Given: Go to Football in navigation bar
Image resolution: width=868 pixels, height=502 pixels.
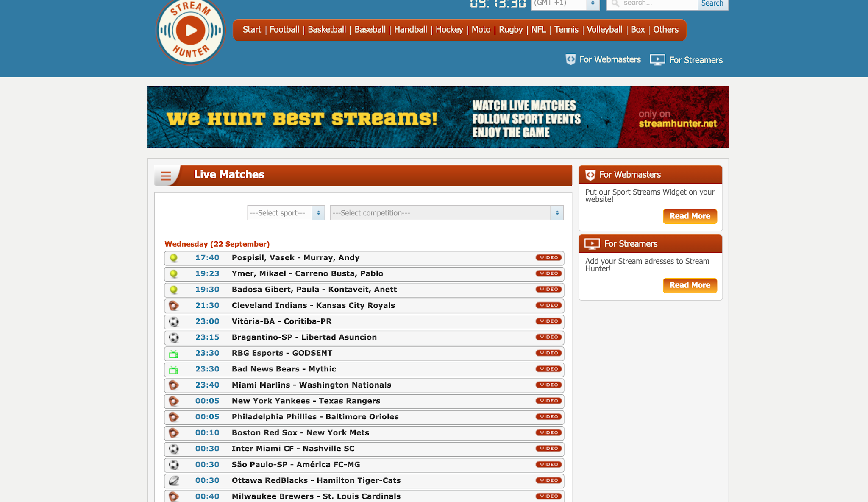Looking at the screenshot, I should 284,30.
